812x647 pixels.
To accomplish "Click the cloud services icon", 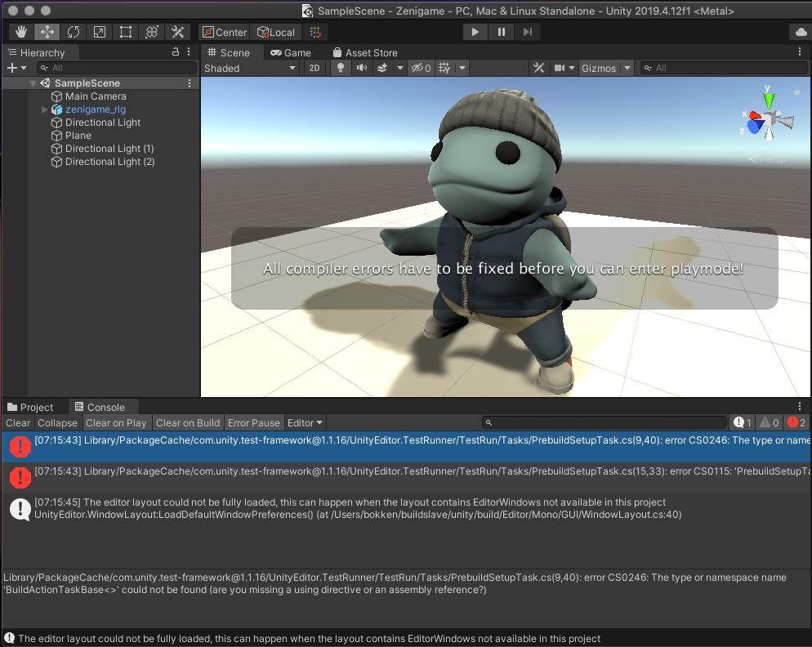I will coord(800,32).
